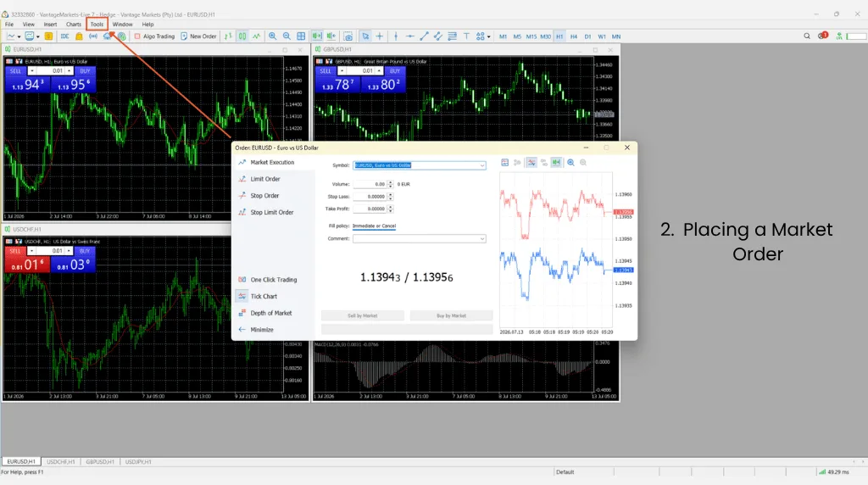868x485 pixels.
Task: Click the toolbar Zoom Out magnifier
Action: click(287, 36)
